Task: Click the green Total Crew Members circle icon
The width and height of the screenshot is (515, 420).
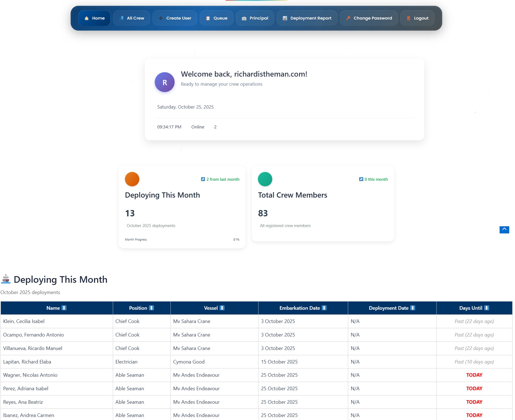Action: pos(265,179)
